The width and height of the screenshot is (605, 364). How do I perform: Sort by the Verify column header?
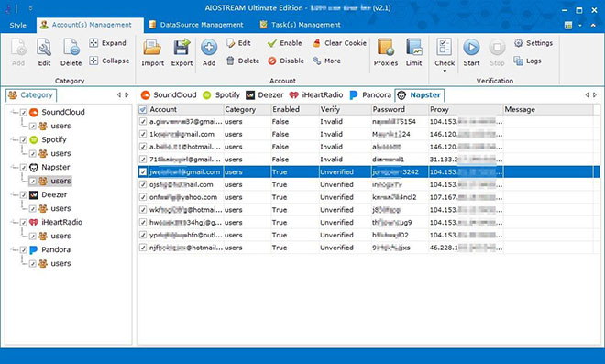(x=345, y=110)
